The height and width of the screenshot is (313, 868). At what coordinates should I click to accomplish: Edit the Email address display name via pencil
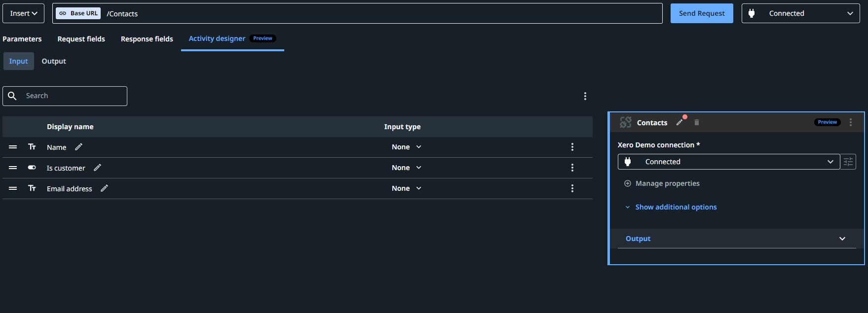104,188
